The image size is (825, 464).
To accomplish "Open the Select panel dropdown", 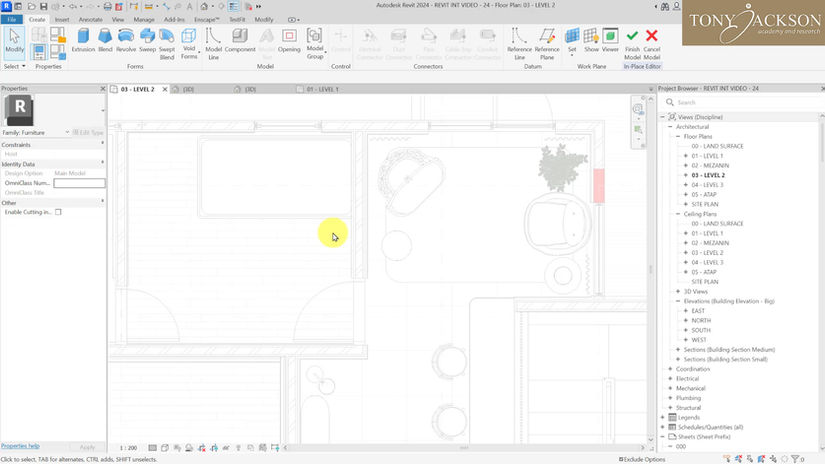I will click(x=14, y=66).
